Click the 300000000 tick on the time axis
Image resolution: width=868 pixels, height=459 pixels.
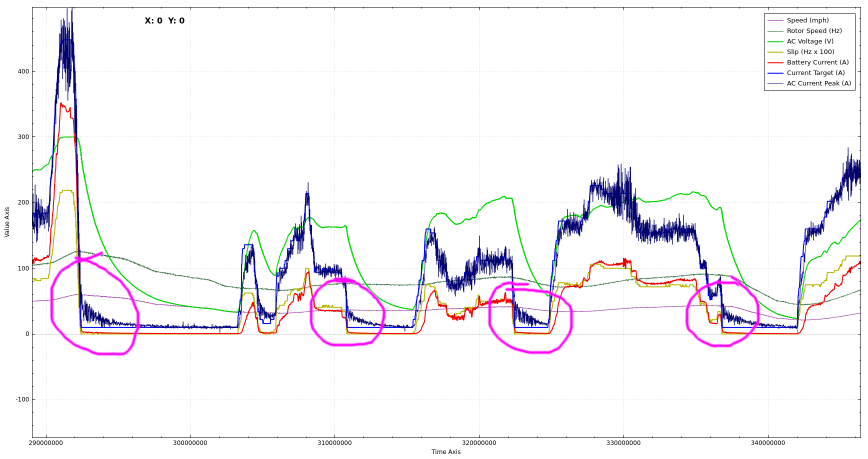tap(190, 443)
